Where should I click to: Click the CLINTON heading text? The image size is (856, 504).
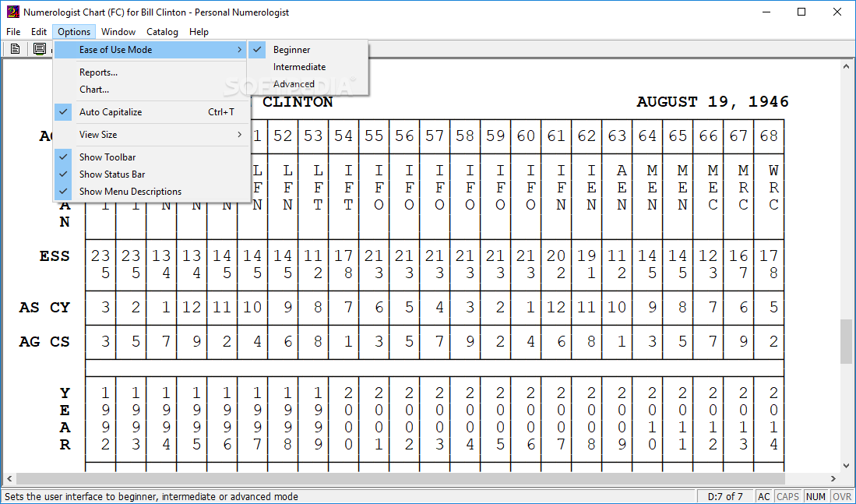click(x=298, y=102)
